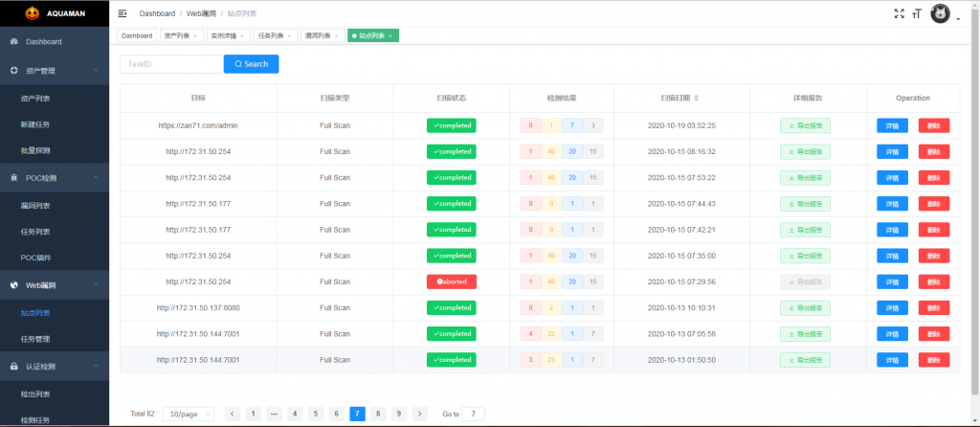
Task: Go to next page arrow
Action: click(x=420, y=414)
